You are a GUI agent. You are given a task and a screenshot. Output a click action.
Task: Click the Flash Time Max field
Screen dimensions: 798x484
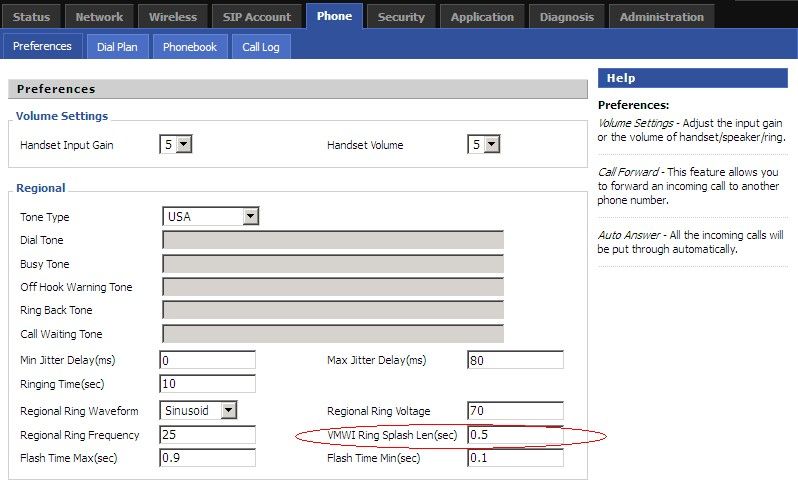click(x=208, y=459)
